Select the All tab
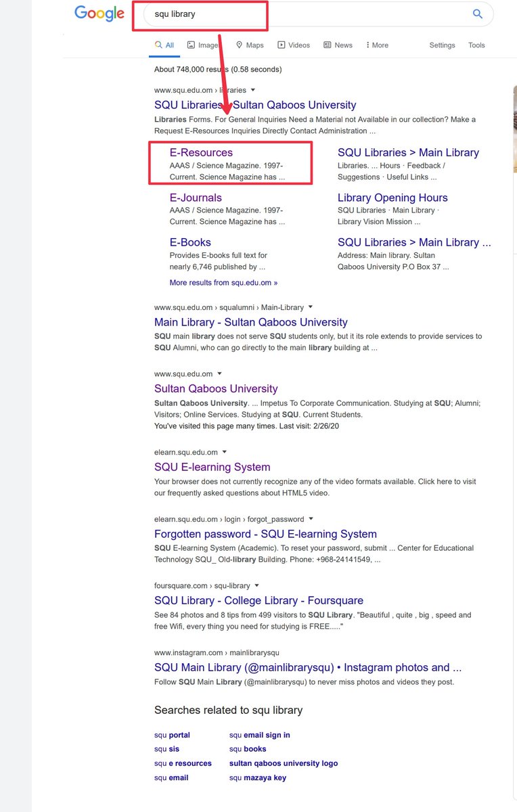Image resolution: width=517 pixels, height=812 pixels. point(164,45)
